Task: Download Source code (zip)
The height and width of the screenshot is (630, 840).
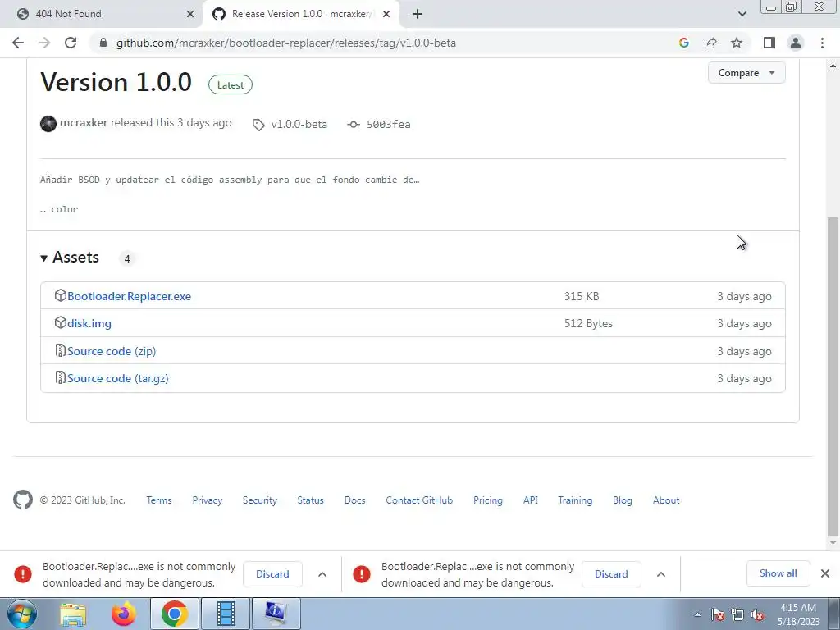Action: click(x=112, y=351)
